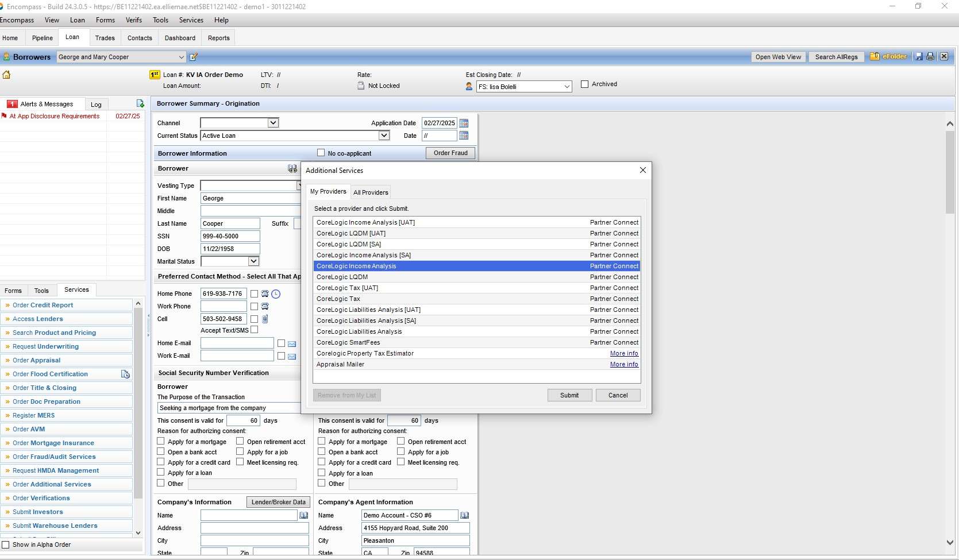The height and width of the screenshot is (560, 959).
Task: Click the SSN input field
Action: tap(230, 236)
